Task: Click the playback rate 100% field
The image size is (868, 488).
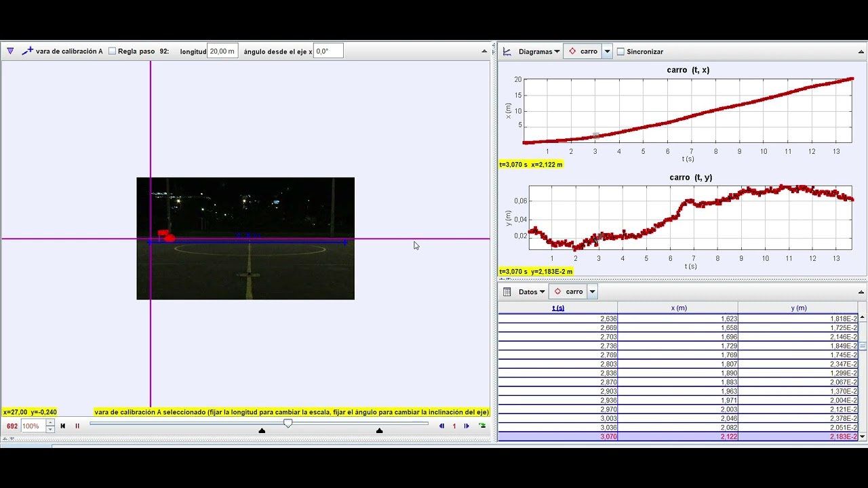Action: pos(33,426)
